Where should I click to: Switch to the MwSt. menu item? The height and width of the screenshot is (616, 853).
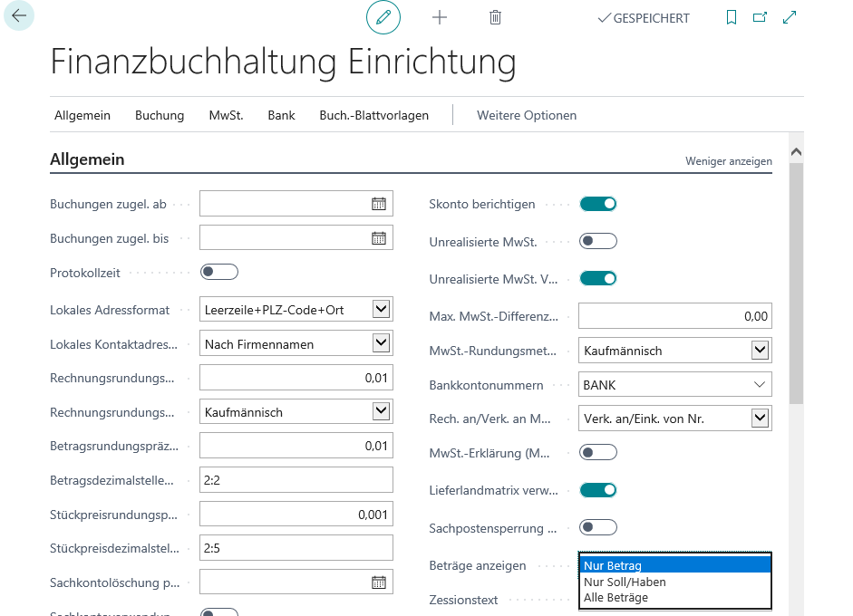(x=226, y=115)
